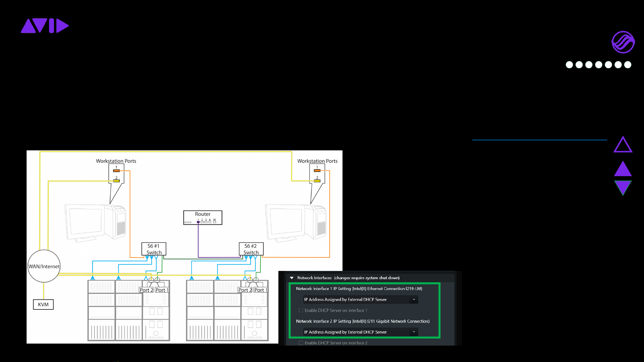
Task: Toggle Enable DHCP Server on Interface 2
Action: pyautogui.click(x=301, y=343)
